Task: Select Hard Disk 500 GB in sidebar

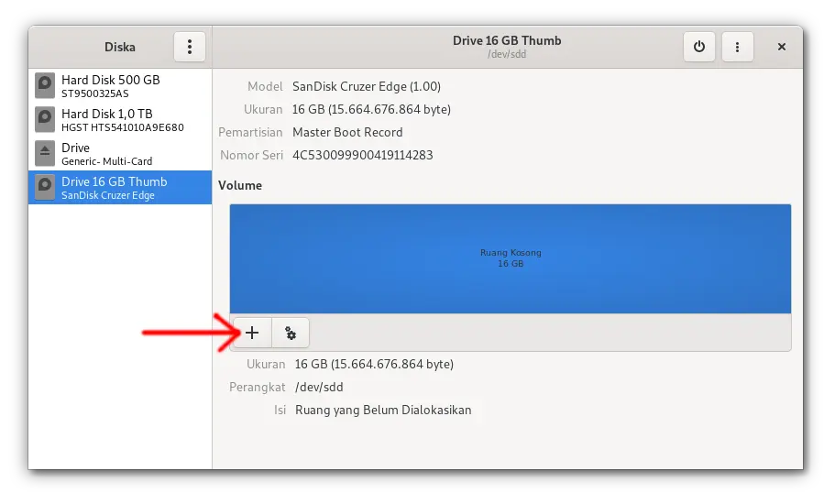Action: [x=120, y=86]
